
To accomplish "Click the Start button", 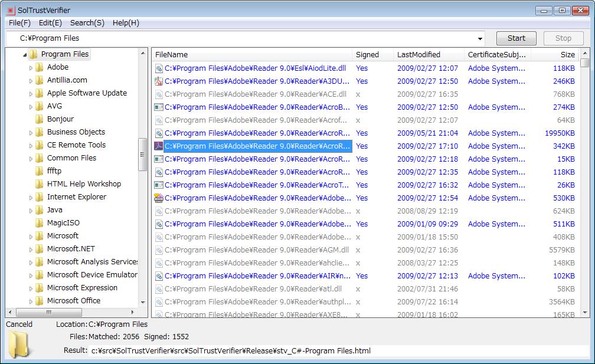I will 516,38.
